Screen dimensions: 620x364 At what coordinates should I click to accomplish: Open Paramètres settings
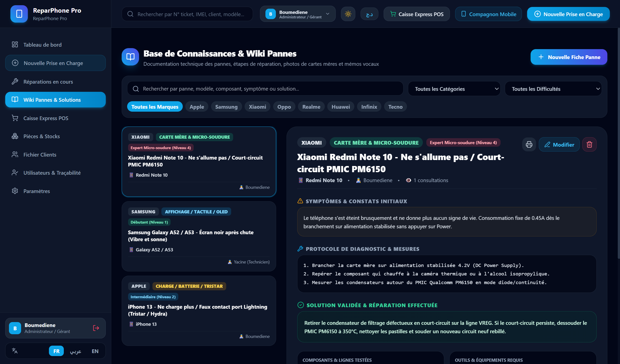55,191
